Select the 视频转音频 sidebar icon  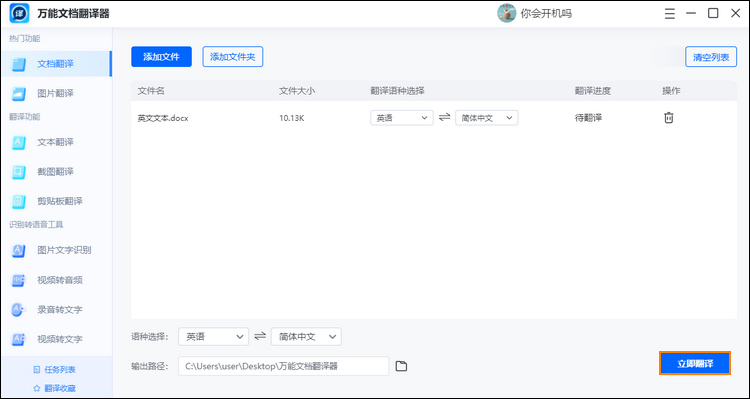coord(19,280)
